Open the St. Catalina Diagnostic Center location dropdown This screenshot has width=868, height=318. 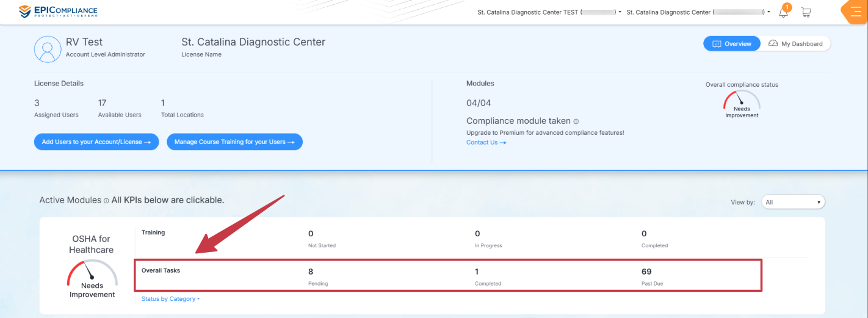pyautogui.click(x=698, y=12)
